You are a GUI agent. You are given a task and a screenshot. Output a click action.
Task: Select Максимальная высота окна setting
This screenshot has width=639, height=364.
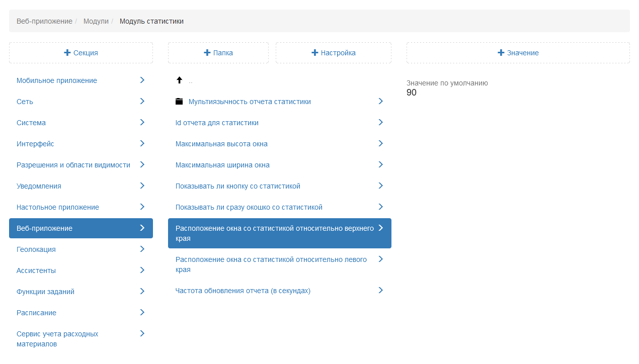pyautogui.click(x=221, y=144)
